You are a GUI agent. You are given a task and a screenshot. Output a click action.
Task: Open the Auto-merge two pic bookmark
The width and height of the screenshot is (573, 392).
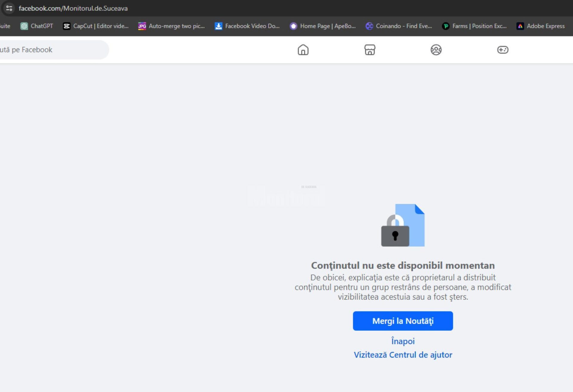coord(171,26)
